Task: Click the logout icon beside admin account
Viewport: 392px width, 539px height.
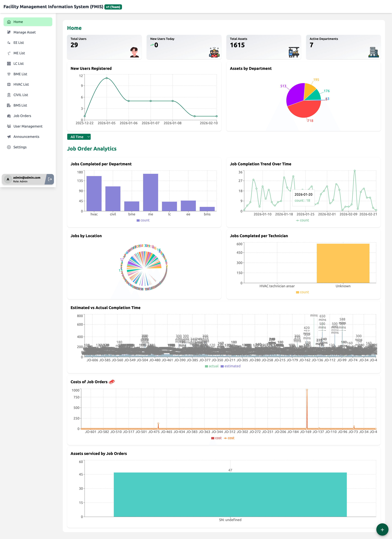Action: click(x=50, y=179)
